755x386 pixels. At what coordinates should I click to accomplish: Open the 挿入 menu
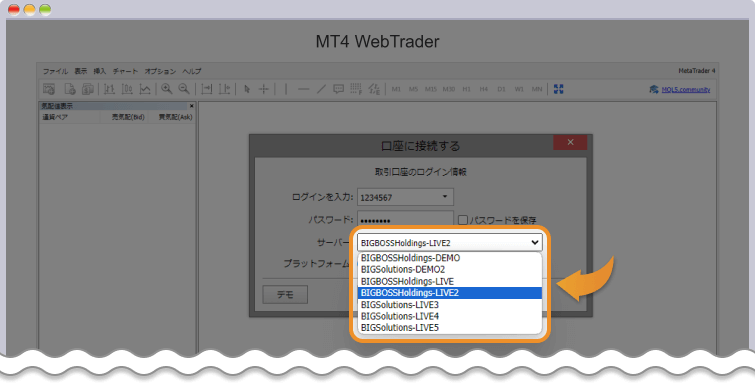(x=100, y=71)
